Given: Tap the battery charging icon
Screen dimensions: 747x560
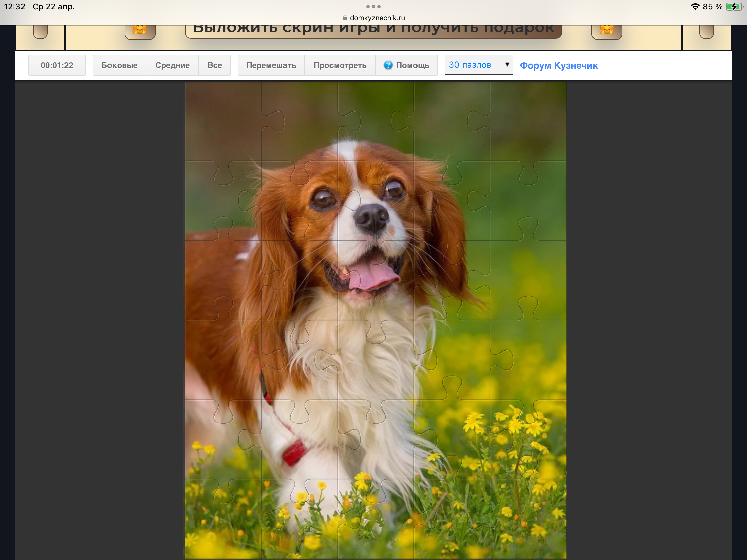Looking at the screenshot, I should pos(734,7).
